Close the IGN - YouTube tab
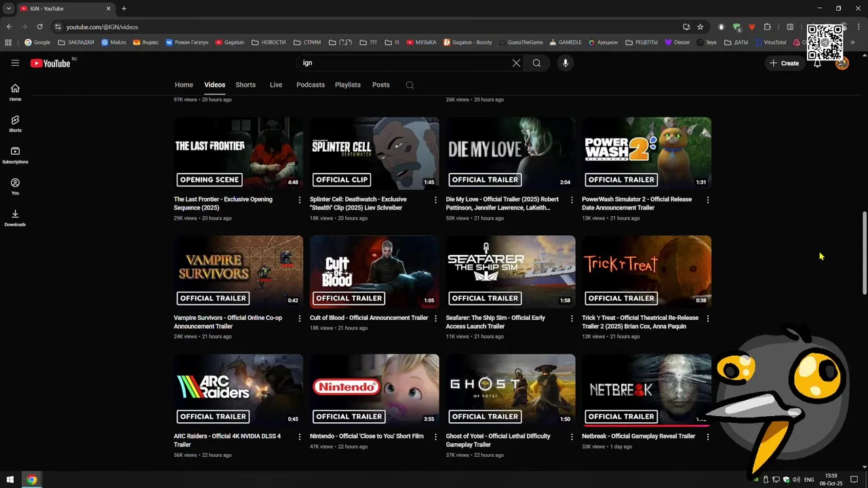 (x=109, y=9)
